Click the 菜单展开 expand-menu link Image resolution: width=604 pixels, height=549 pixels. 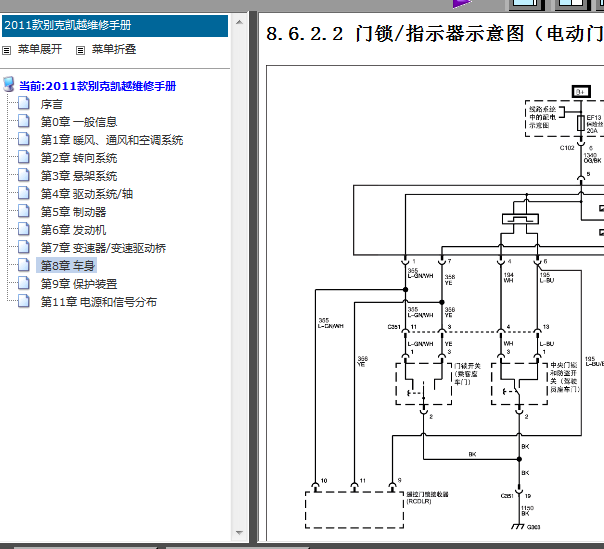click(x=40, y=49)
